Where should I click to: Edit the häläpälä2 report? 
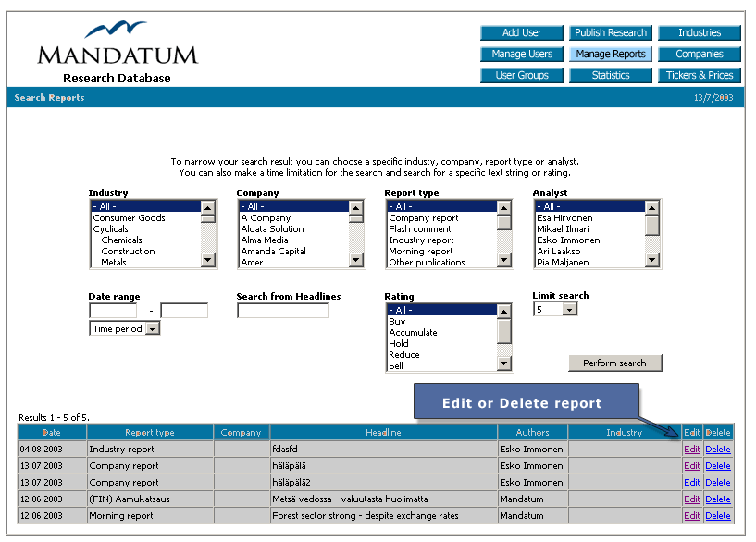(692, 482)
